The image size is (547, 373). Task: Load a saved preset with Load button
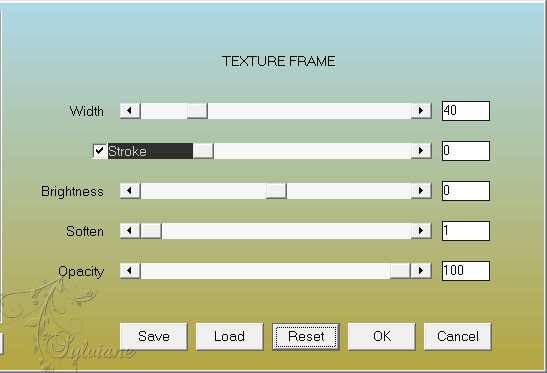pos(230,336)
